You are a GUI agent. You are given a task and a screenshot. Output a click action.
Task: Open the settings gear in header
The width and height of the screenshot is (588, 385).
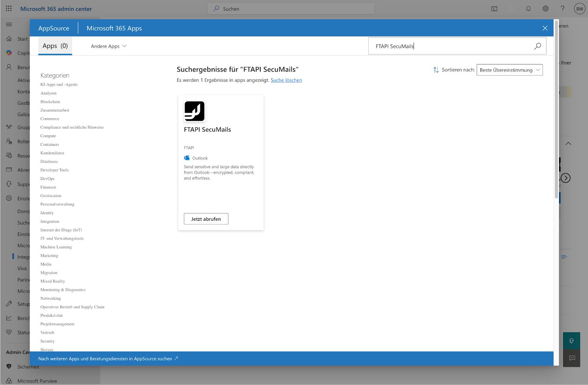[x=546, y=9]
